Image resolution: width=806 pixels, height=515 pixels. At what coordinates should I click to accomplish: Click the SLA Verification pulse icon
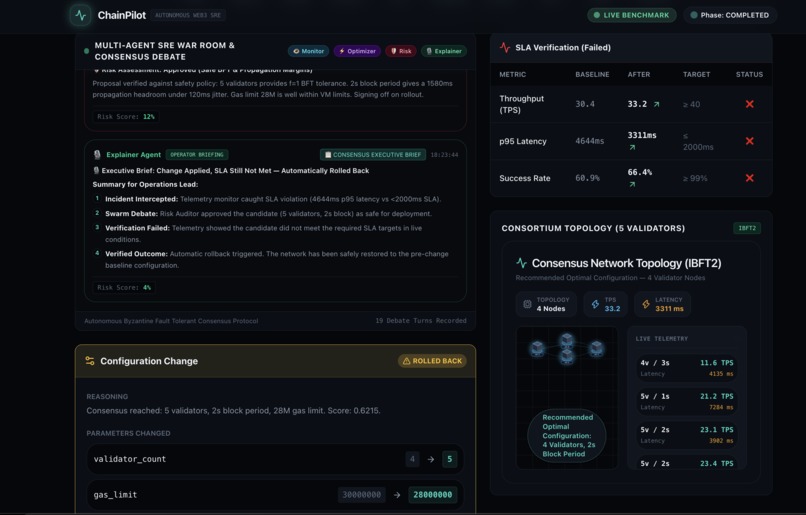click(505, 47)
